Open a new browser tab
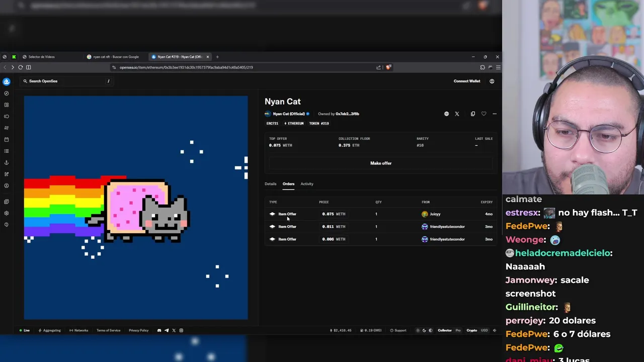The height and width of the screenshot is (362, 644). [x=217, y=57]
